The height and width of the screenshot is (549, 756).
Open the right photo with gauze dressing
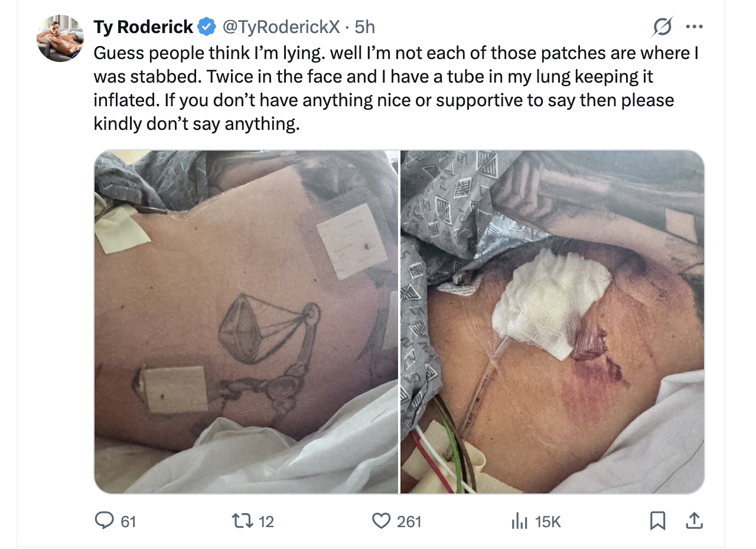(552, 322)
